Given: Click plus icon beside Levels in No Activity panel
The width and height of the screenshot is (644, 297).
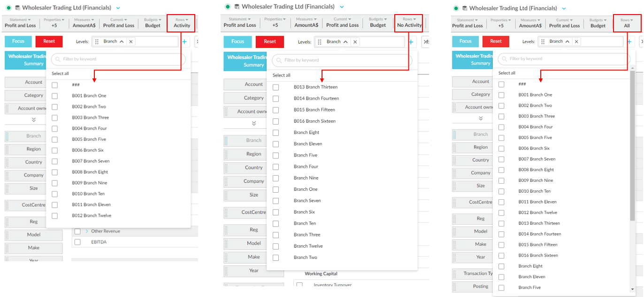Looking at the screenshot, I should click(411, 42).
